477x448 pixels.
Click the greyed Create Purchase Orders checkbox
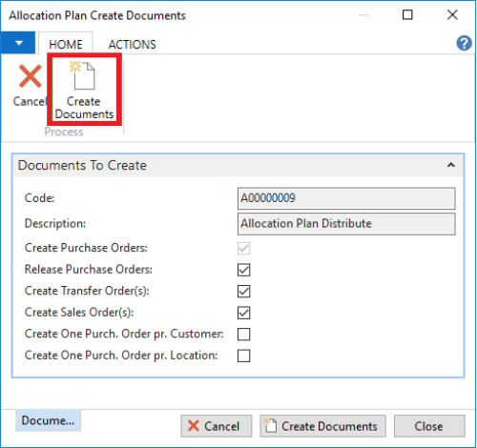click(x=243, y=248)
